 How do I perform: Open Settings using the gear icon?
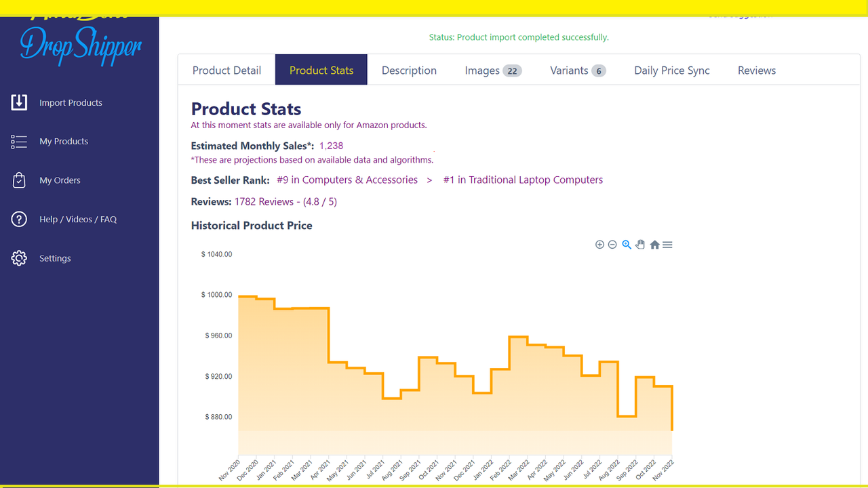click(18, 258)
